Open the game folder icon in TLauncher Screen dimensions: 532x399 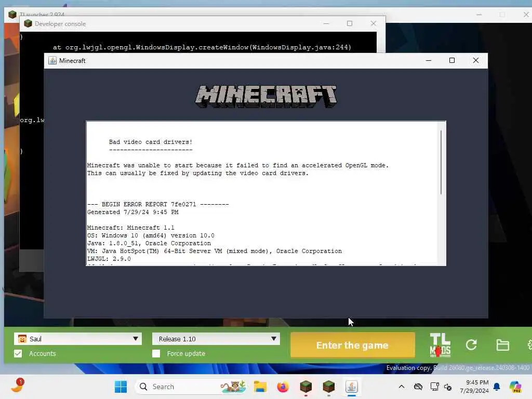[x=502, y=345]
